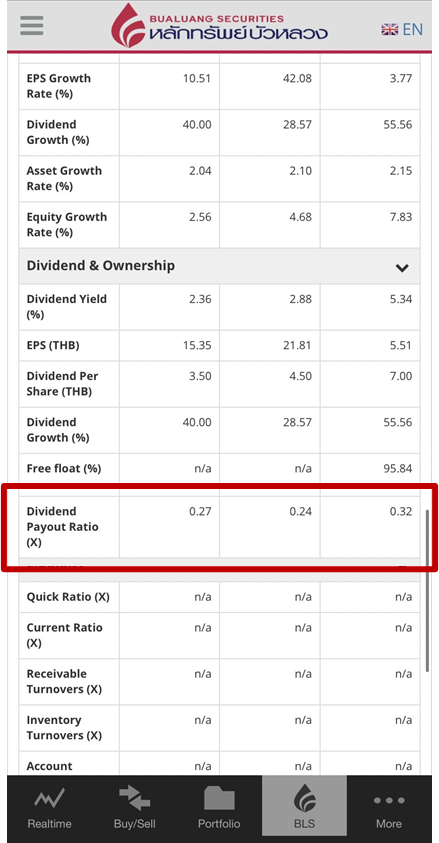439x843 pixels.
Task: Open the Realtime chart icon
Action: 49,798
